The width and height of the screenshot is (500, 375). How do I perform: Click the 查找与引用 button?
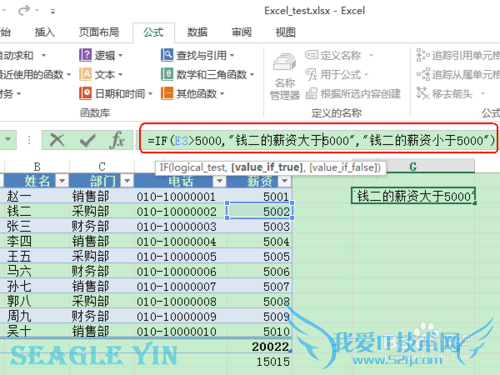(x=198, y=55)
